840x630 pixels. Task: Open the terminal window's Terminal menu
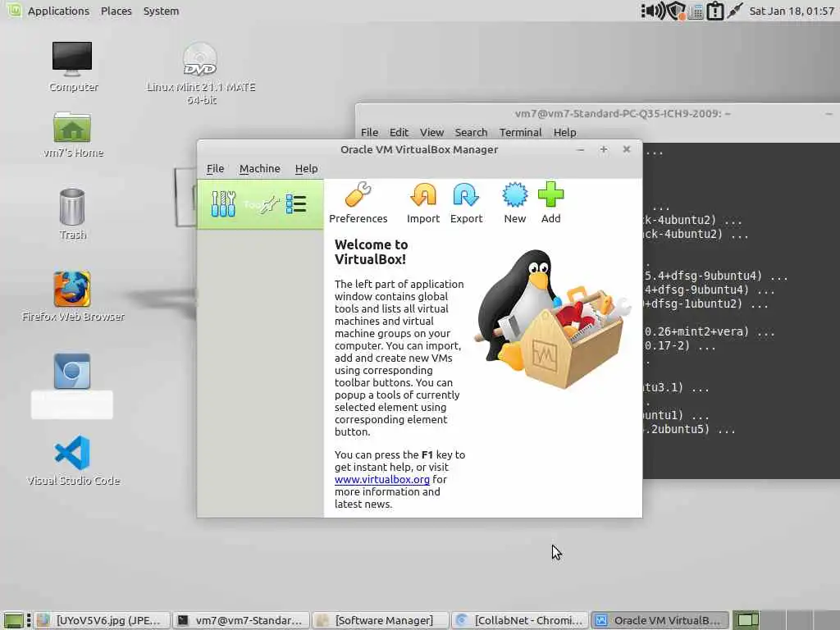tap(520, 132)
